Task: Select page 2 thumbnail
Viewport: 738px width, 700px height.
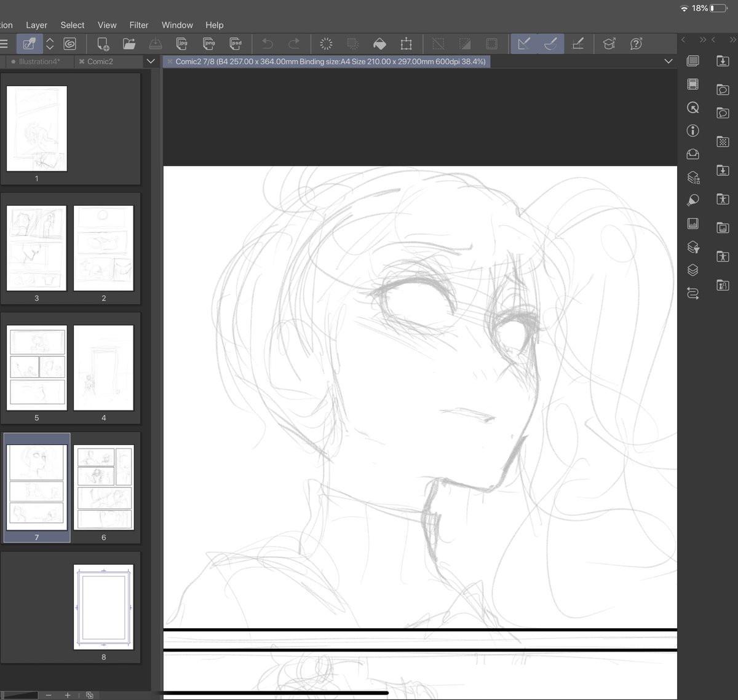Action: pos(103,248)
